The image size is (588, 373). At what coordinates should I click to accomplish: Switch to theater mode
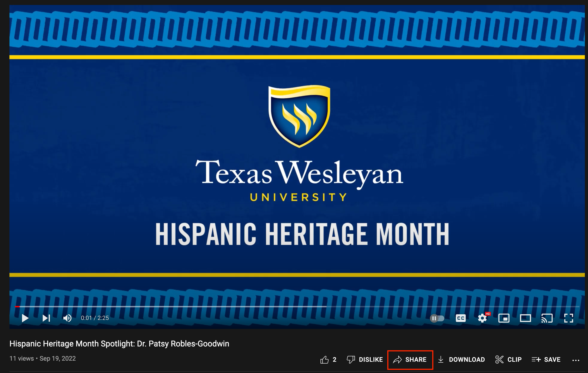pyautogui.click(x=525, y=318)
